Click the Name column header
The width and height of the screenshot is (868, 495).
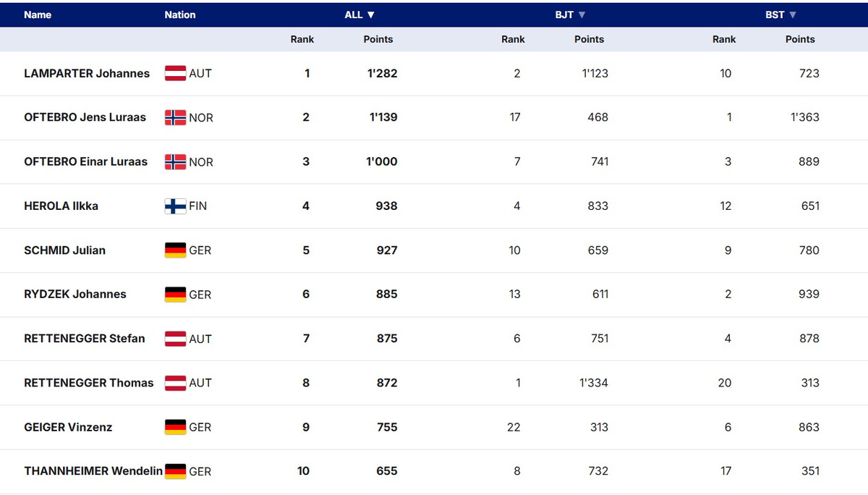point(38,14)
